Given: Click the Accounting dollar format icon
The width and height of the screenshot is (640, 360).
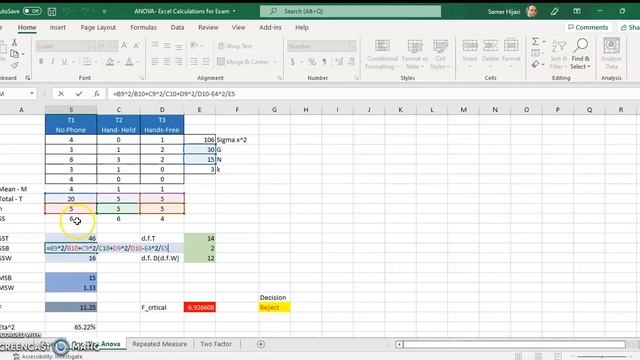Looking at the screenshot, I should [x=292, y=62].
